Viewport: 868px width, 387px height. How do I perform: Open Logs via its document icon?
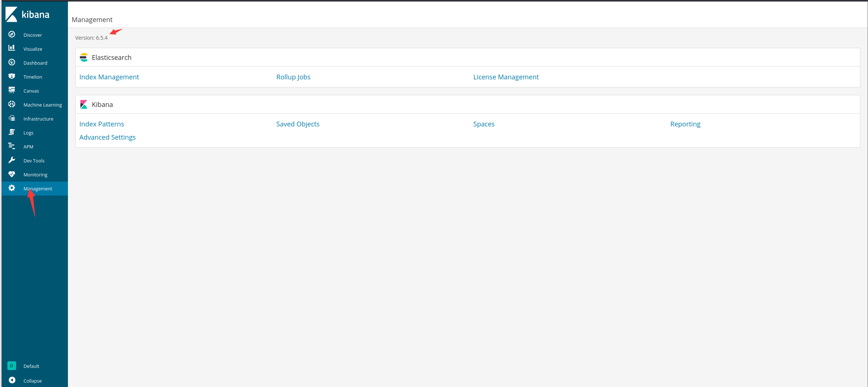pyautogui.click(x=12, y=132)
